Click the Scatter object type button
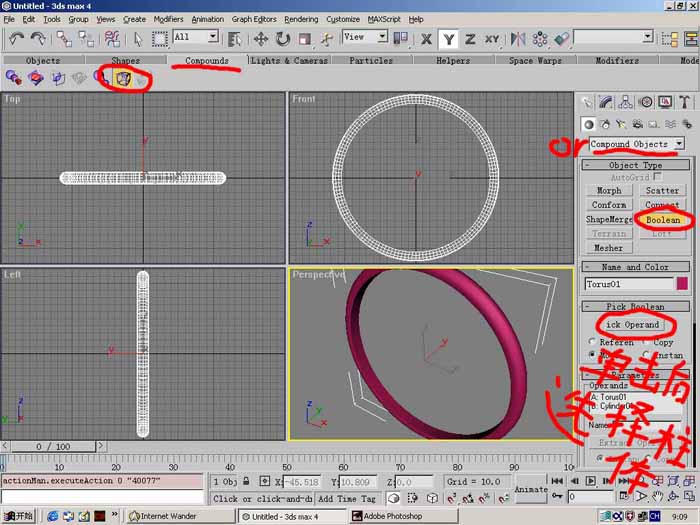Screen dimensions: 700x525 tap(662, 191)
